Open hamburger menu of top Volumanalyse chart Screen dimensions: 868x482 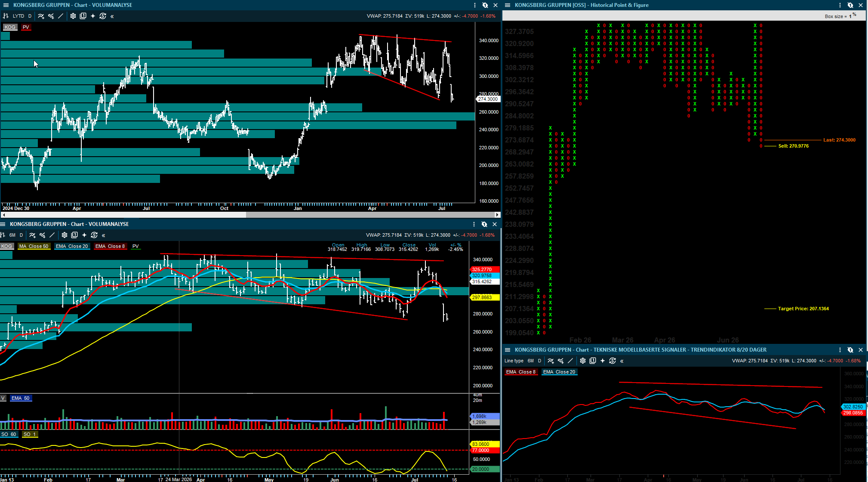[x=6, y=5]
